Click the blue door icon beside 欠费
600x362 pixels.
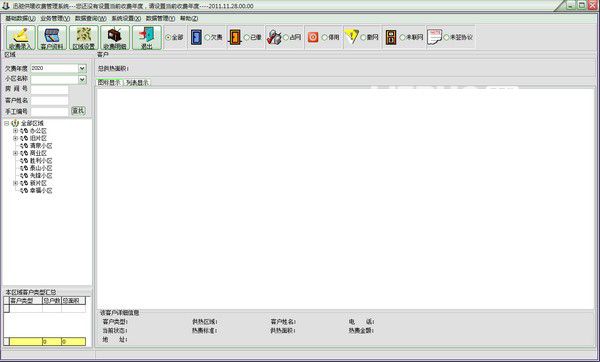(x=196, y=37)
